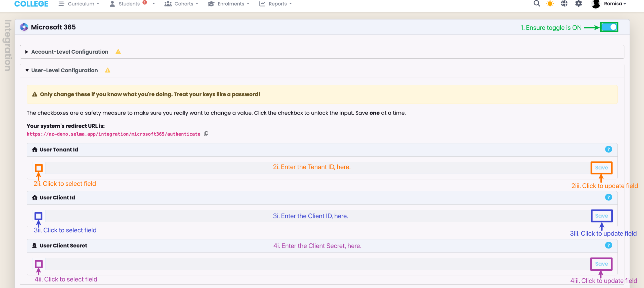
Task: Copy the redirect URL with clipboard icon
Action: (x=206, y=134)
